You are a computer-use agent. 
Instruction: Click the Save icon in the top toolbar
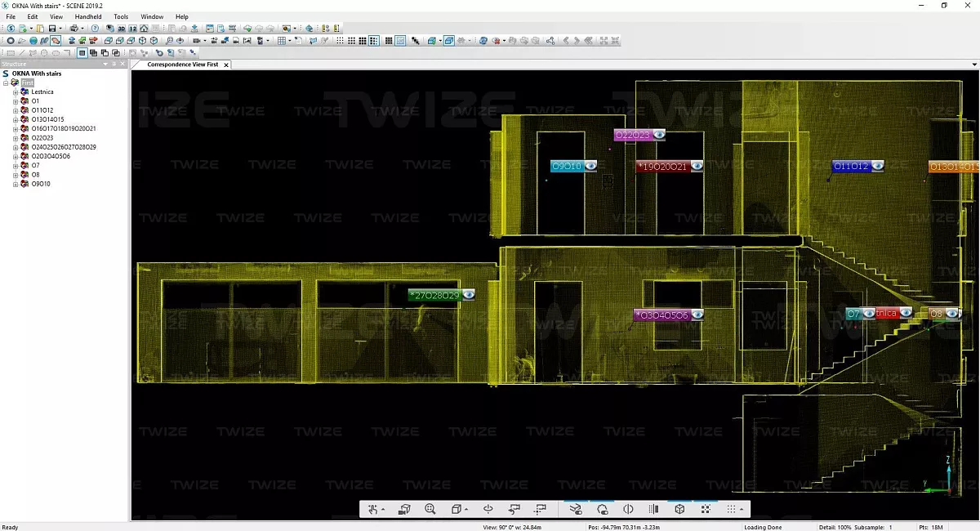pos(51,29)
